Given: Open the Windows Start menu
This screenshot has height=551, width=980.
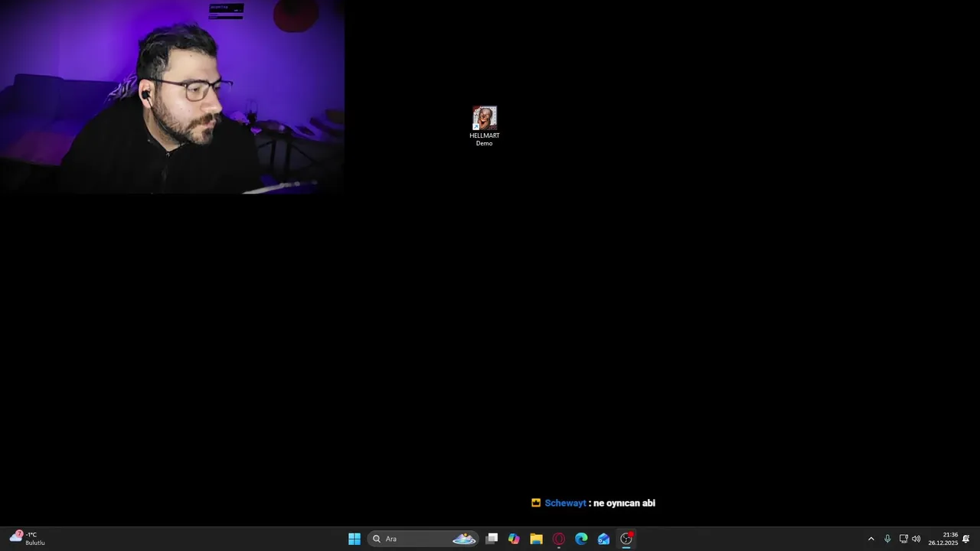Looking at the screenshot, I should (354, 539).
